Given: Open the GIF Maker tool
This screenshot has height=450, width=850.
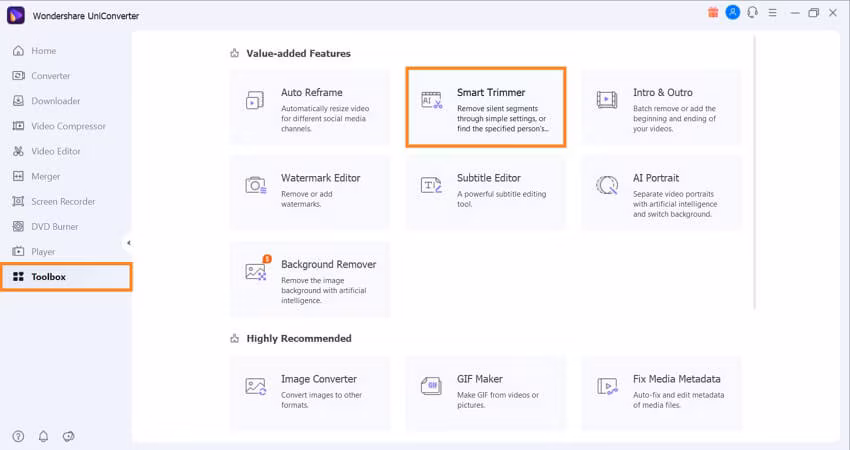Looking at the screenshot, I should 486,393.
